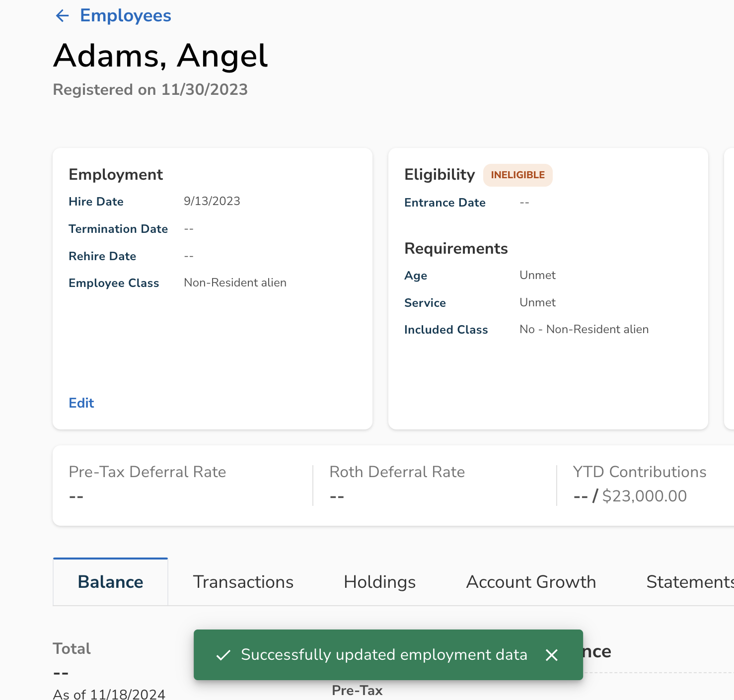
Task: Click the checkmark icon in the toast
Action: [x=223, y=655]
